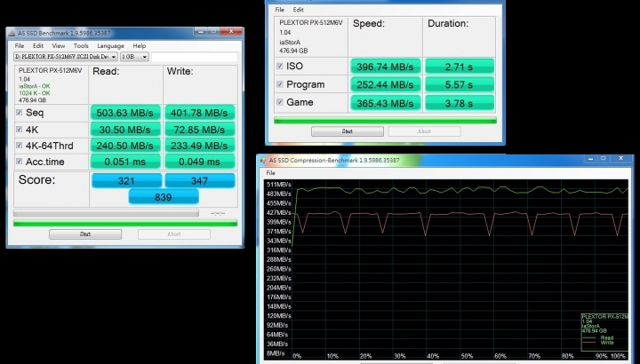
Task: Close the AS SSD Benchmark window
Action: 231,31
